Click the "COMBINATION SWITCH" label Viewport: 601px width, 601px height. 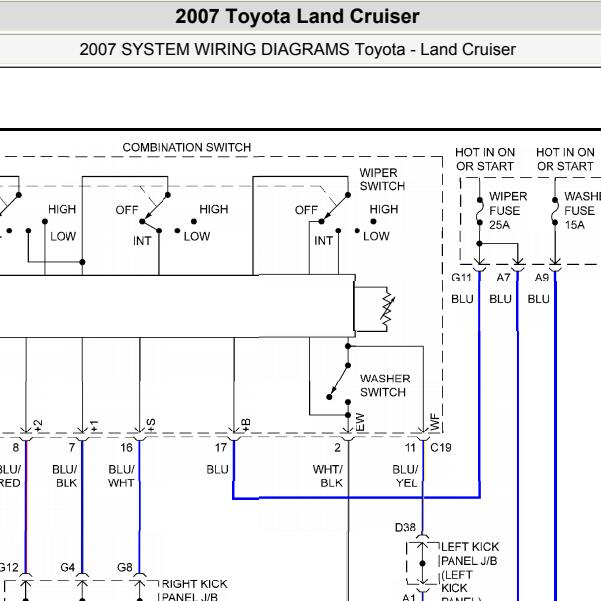(x=187, y=148)
